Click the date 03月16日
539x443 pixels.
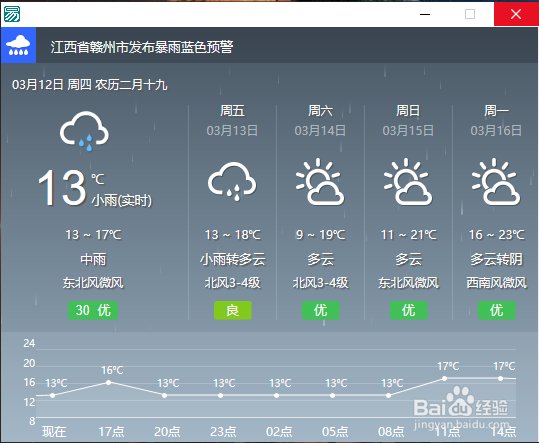tap(496, 131)
